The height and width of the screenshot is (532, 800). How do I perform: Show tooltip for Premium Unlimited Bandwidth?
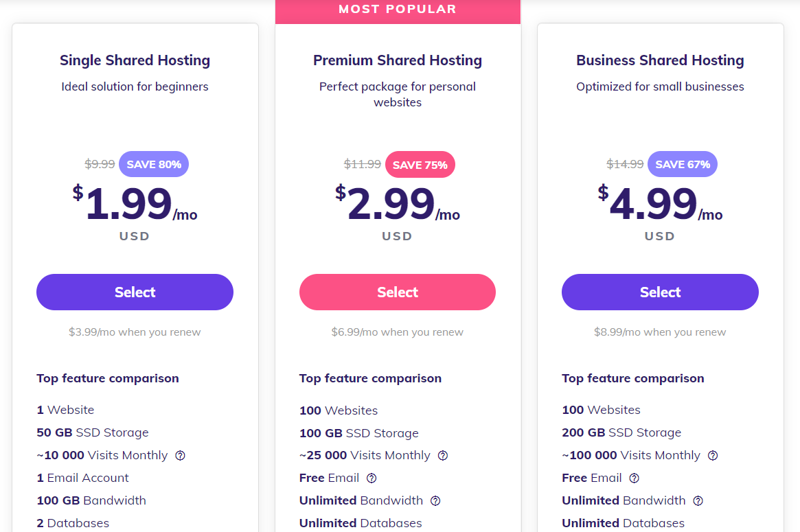pyautogui.click(x=435, y=500)
